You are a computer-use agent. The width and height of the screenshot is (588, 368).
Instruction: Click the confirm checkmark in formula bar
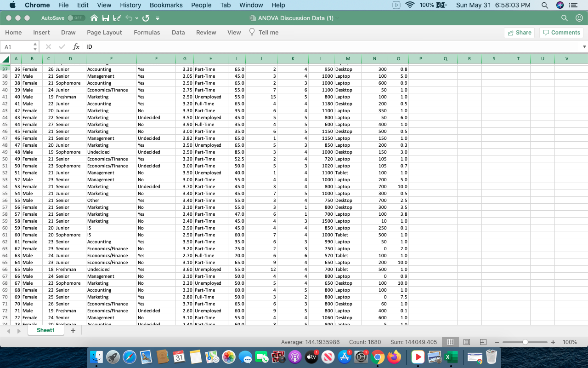point(62,47)
